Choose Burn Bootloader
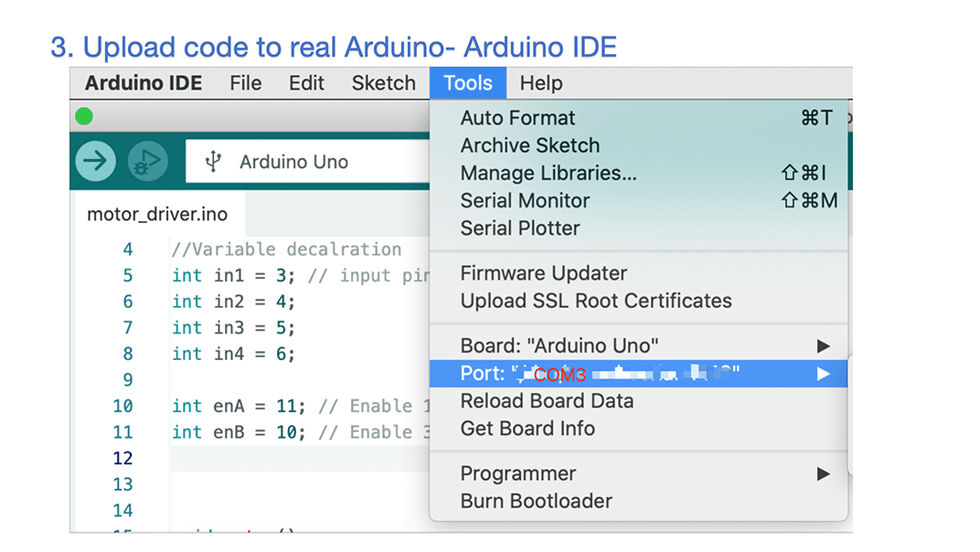This screenshot has width=980, height=552. click(639, 501)
